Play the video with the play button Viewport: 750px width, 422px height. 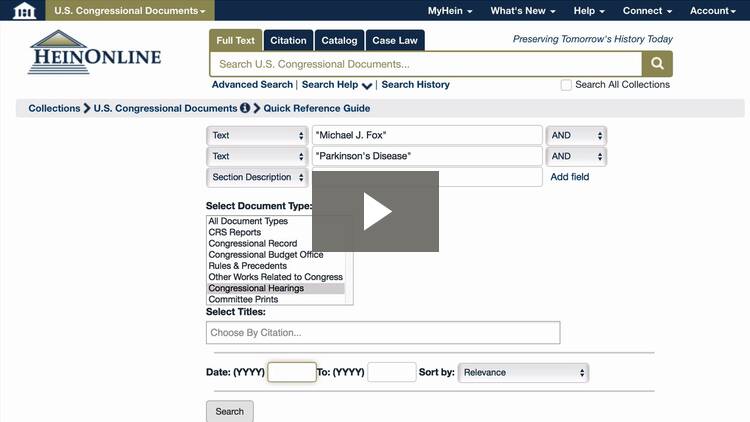375,211
